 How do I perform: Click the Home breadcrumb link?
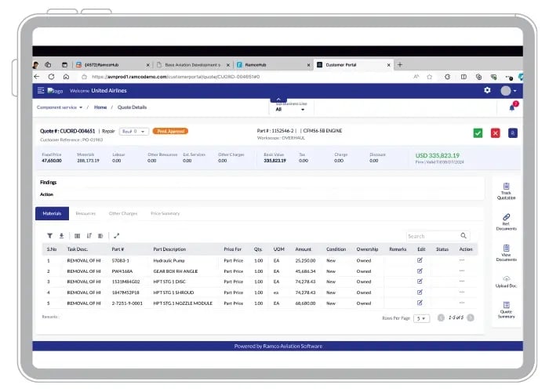pyautogui.click(x=100, y=107)
